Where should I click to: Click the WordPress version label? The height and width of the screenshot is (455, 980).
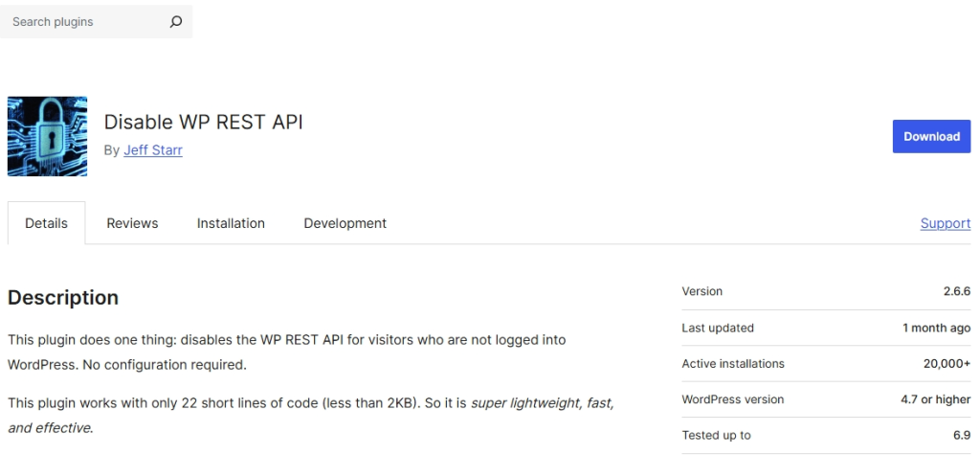tap(732, 399)
